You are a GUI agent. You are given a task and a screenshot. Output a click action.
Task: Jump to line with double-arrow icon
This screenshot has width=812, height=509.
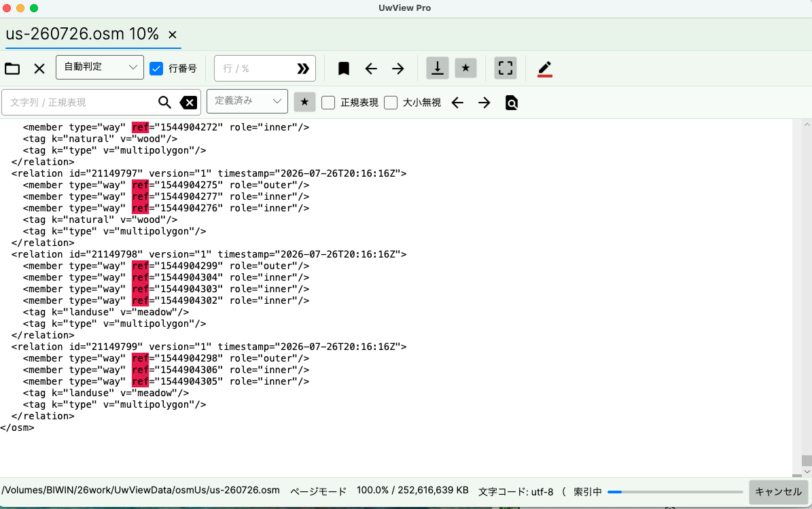[x=303, y=69]
